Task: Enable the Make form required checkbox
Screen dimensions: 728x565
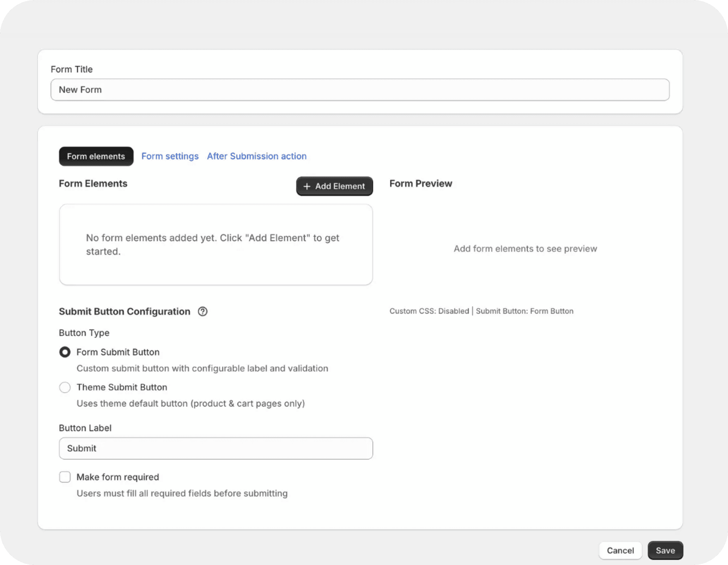Action: 65,477
